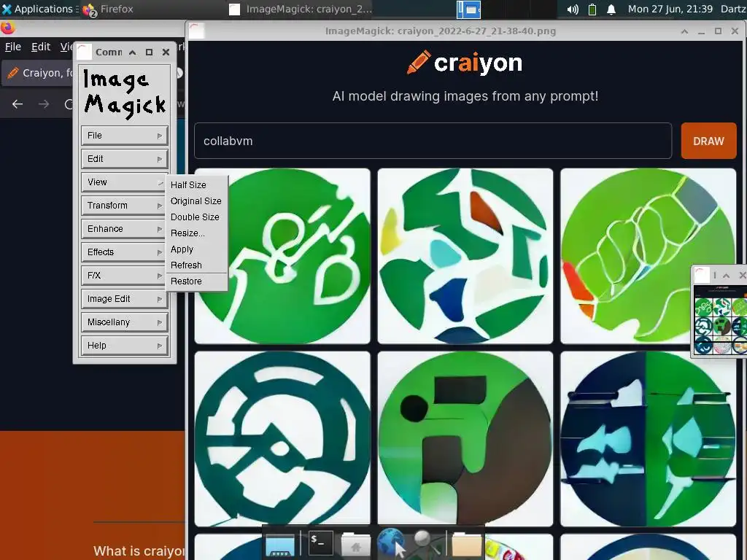Viewport: 747px width, 560px height.
Task: Choose Original Size from View submenu
Action: 196,201
